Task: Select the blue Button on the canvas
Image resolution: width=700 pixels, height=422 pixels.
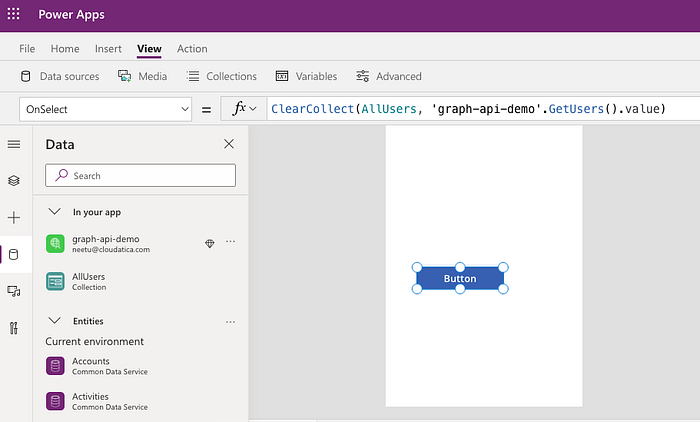Action: click(460, 278)
